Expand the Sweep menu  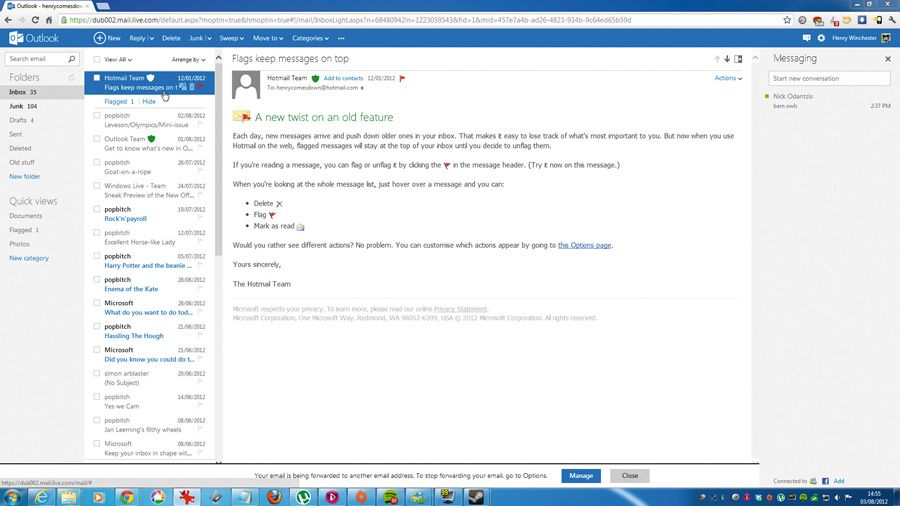[x=231, y=38]
